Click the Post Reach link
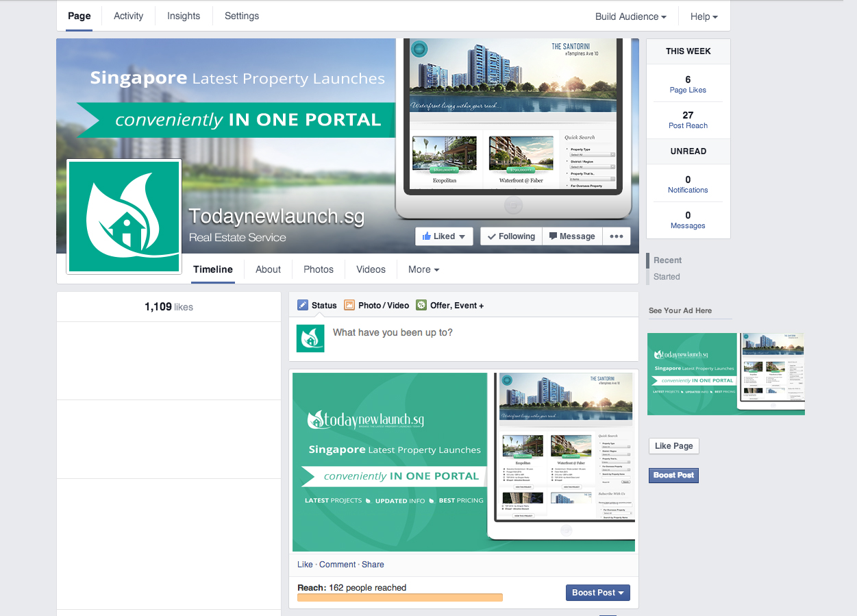The height and width of the screenshot is (616, 857). tap(688, 125)
